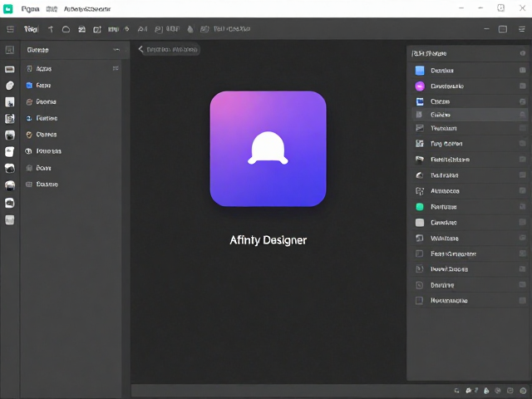Click the purple Affinity Designer app icon

pyautogui.click(x=268, y=149)
